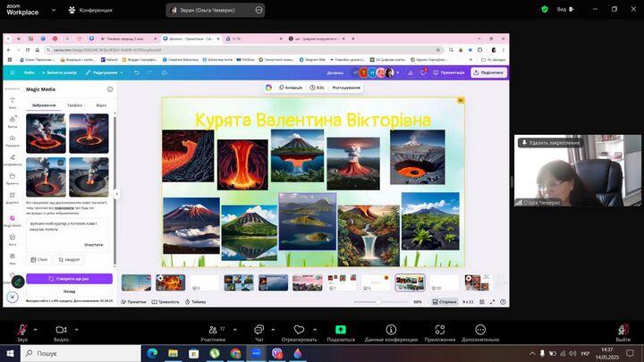Open Змінити розмір resize menu
This screenshot has height=362, width=644.
pyautogui.click(x=59, y=72)
